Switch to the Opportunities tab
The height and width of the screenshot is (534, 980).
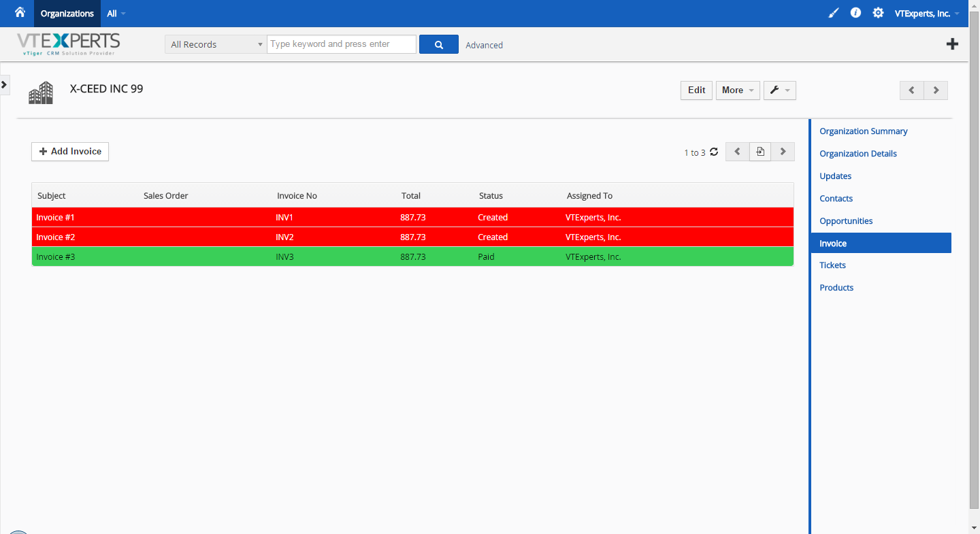pyautogui.click(x=846, y=221)
